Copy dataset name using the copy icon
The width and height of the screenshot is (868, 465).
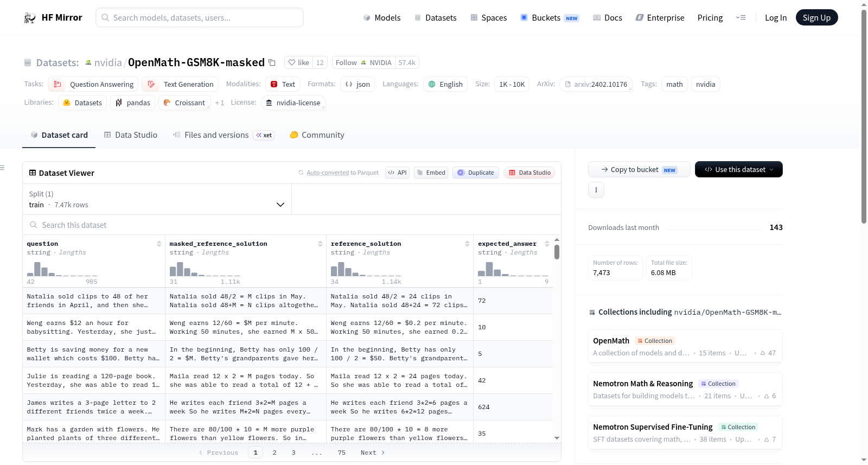pos(272,63)
